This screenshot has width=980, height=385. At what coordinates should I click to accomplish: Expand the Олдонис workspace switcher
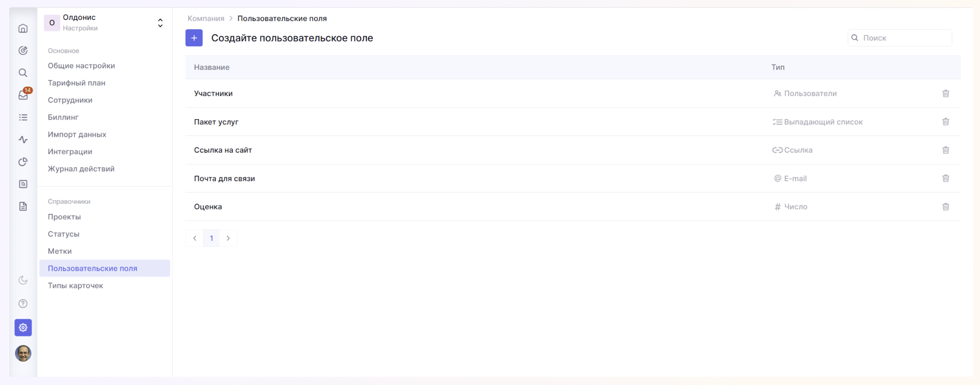tap(160, 23)
